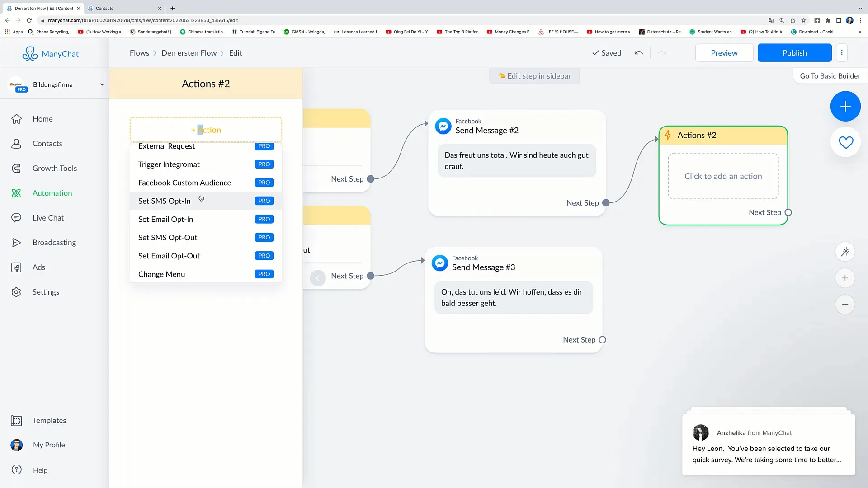Click the round back arrow on partial node
The image size is (868, 488).
pyautogui.click(x=318, y=278)
